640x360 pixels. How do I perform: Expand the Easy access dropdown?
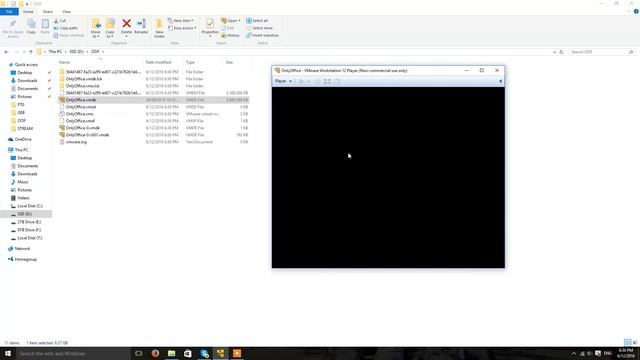(182, 28)
